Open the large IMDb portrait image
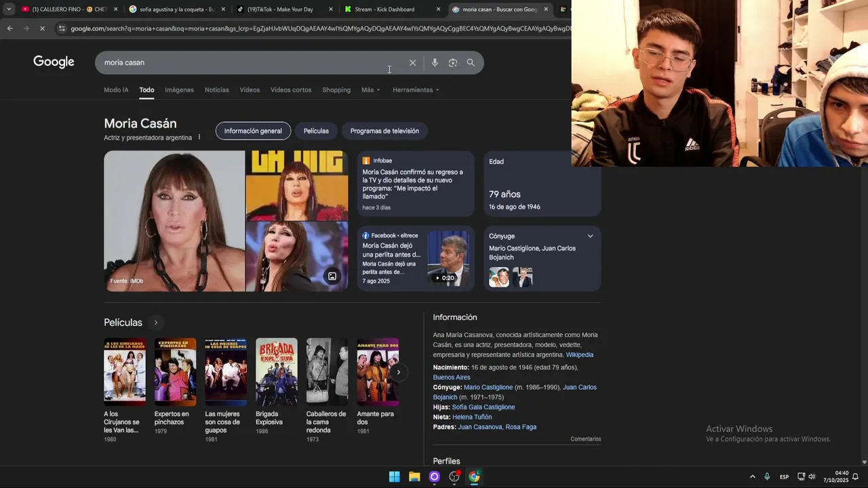Image resolution: width=868 pixels, height=488 pixels. click(x=174, y=221)
